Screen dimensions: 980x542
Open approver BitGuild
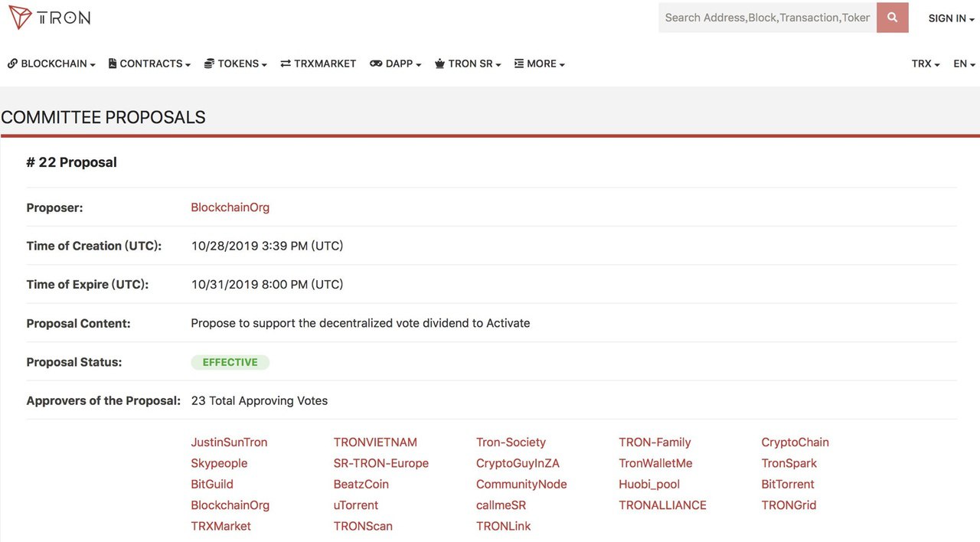212,485
